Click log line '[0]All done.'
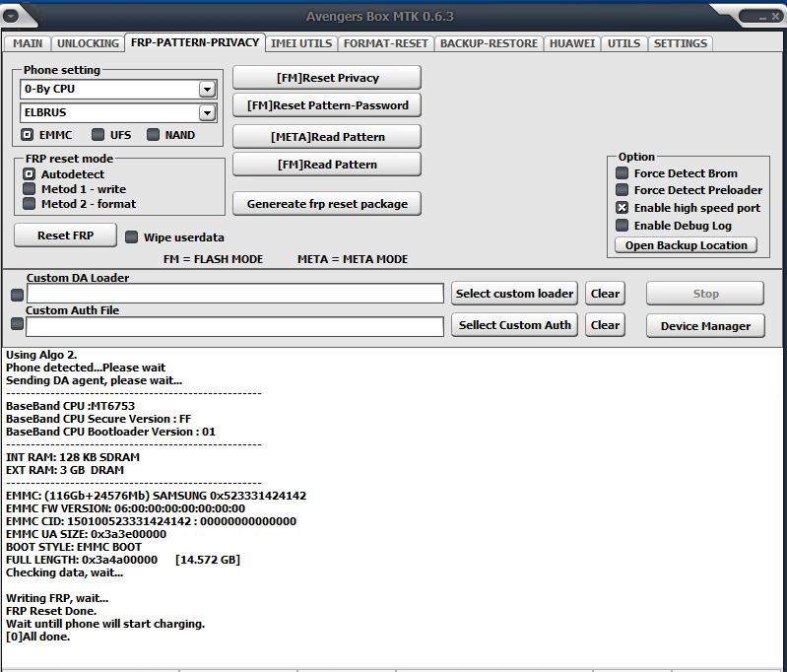Viewport: 787px width, 672px height. 37,637
